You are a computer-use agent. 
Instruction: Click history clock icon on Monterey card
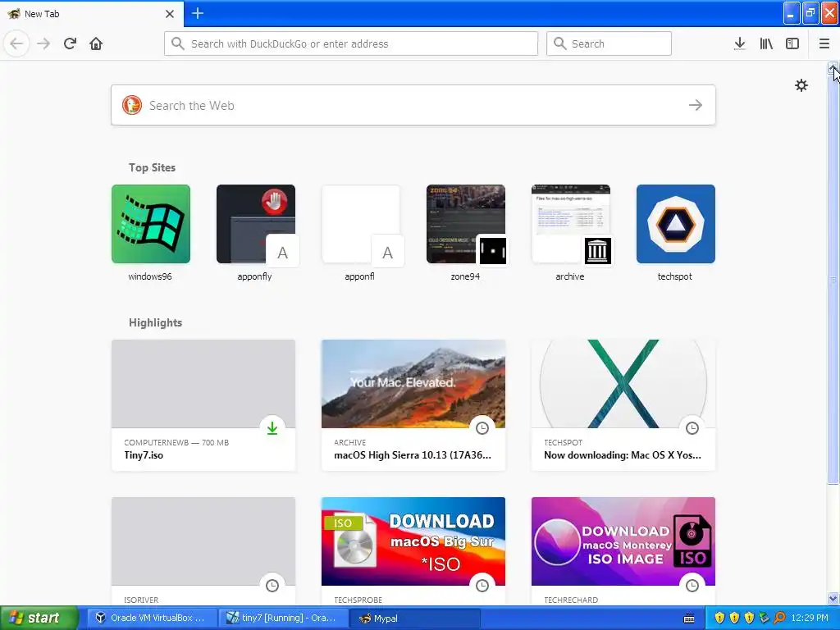pos(692,586)
